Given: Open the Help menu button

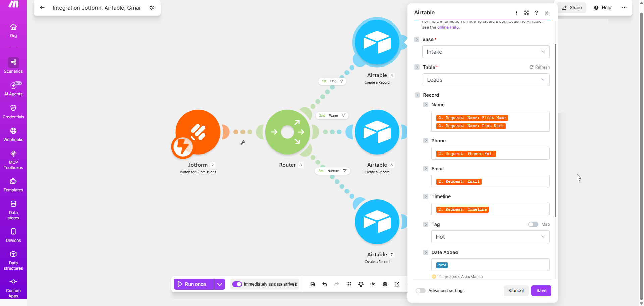Looking at the screenshot, I should [x=603, y=8].
